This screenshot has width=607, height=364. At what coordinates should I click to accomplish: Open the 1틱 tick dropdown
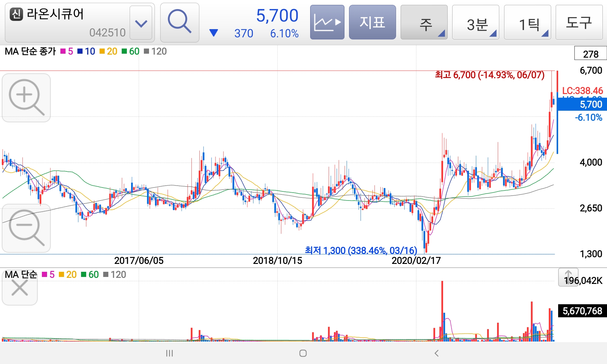(527, 22)
